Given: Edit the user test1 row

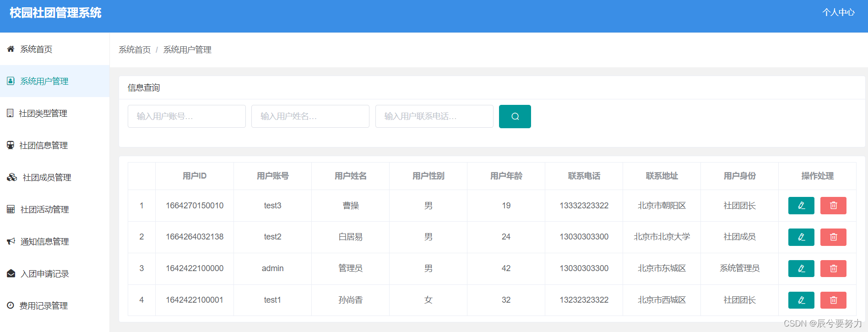Looking at the screenshot, I should click(x=801, y=300).
